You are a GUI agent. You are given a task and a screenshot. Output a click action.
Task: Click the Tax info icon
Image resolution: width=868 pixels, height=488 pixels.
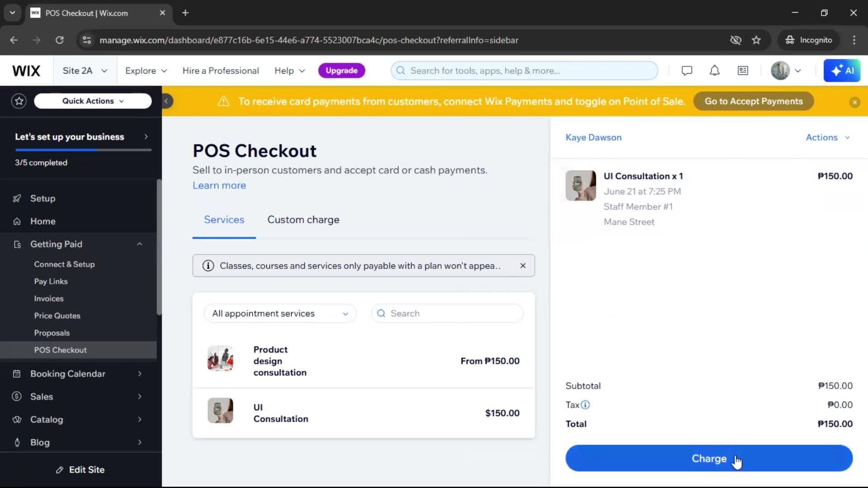[585, 405]
